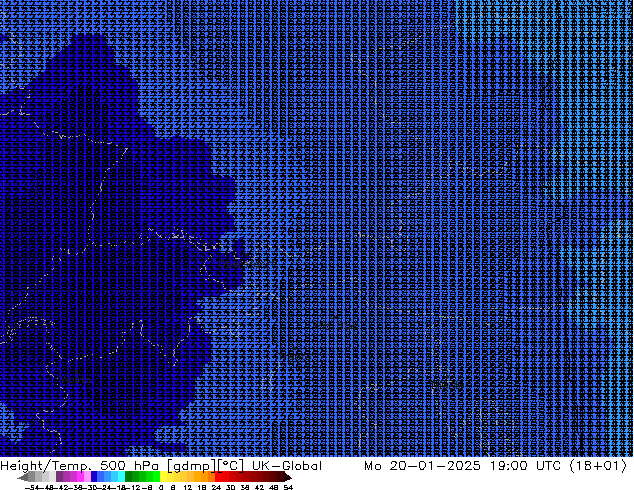Image resolution: width=634 pixels, height=490 pixels.
Task: Click the grey left arrow end of the colorbar
Action: [x=23, y=477]
